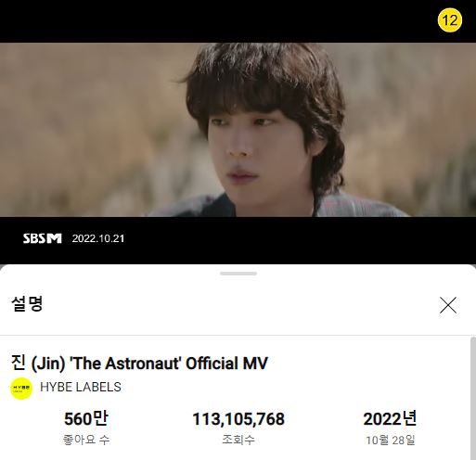
Task: Click the scrollbar on description panel
Action: [x=473, y=398]
